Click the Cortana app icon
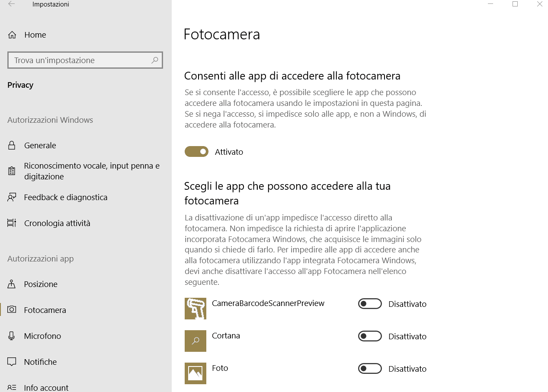548x392 pixels. click(195, 341)
